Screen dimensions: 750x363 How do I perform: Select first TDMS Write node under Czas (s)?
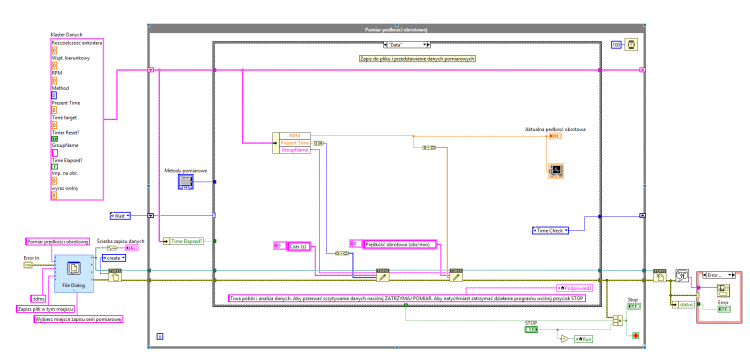tap(383, 275)
